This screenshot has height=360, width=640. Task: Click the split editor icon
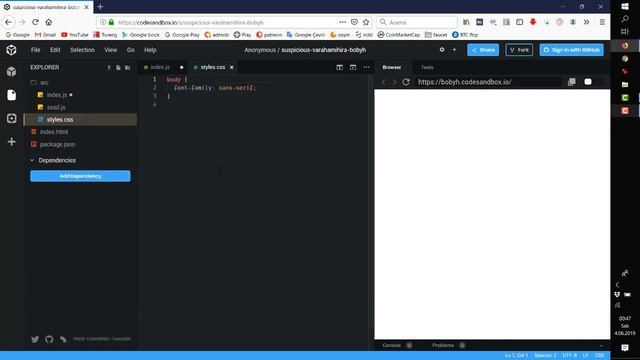340,67
